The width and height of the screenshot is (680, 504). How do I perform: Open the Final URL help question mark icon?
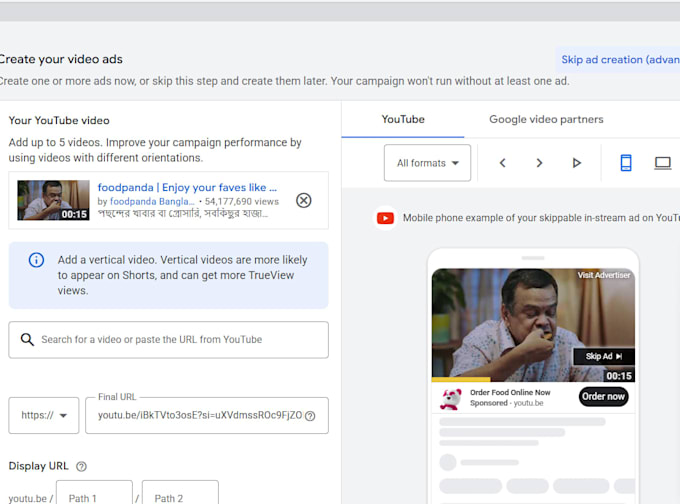[x=310, y=416]
